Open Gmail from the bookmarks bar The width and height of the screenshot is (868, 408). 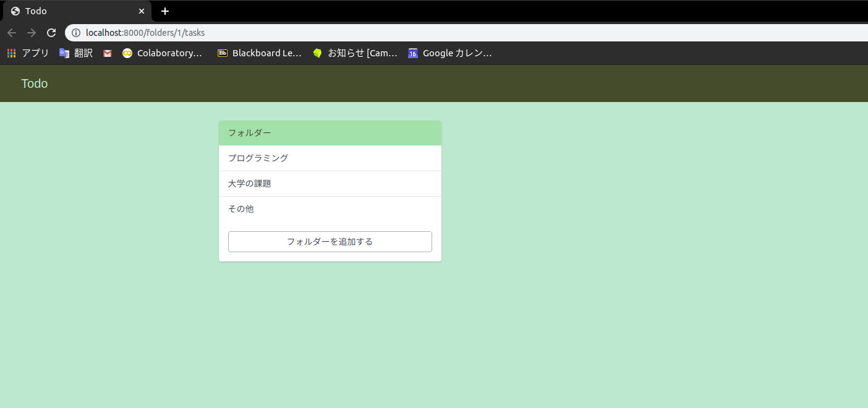[107, 53]
